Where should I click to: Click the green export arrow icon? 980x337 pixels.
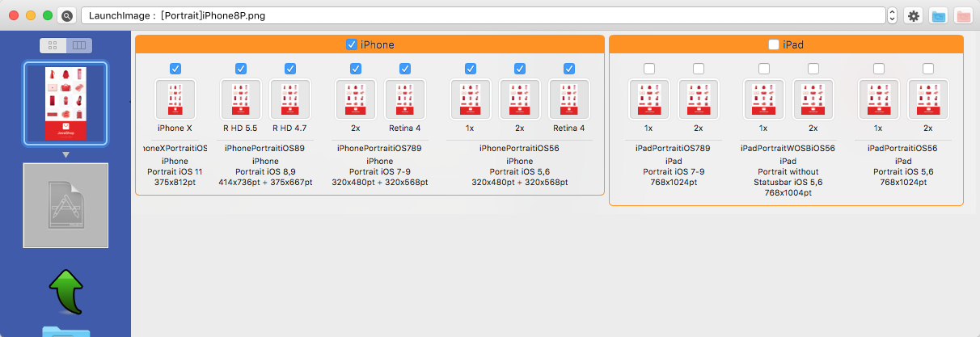[x=66, y=292]
